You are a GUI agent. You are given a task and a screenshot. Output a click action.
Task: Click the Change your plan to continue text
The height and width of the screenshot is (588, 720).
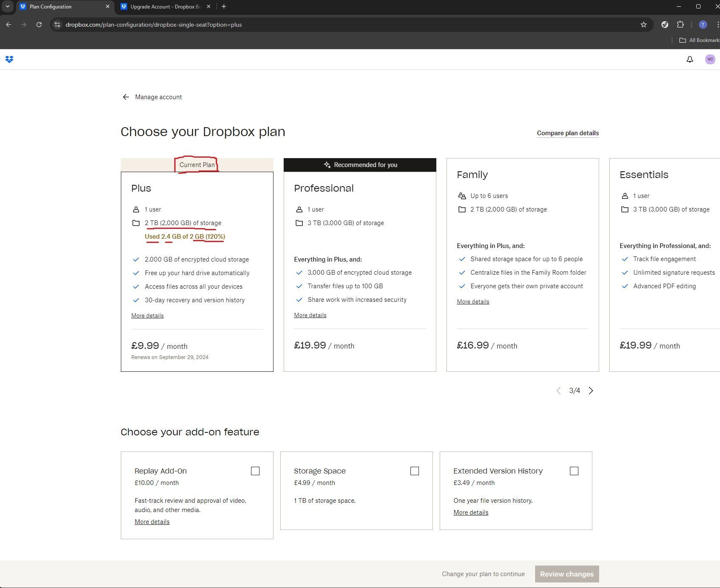pyautogui.click(x=483, y=574)
